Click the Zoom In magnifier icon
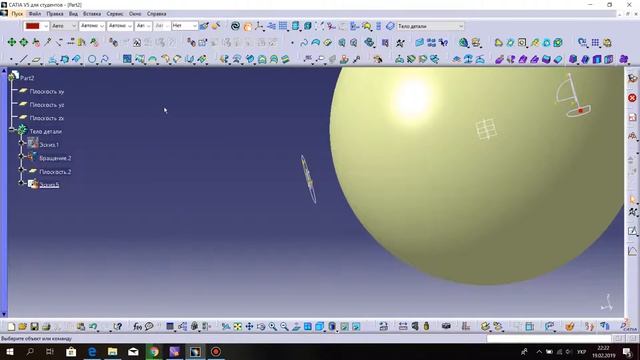Screen dimensions: 640x360 [x=272, y=327]
